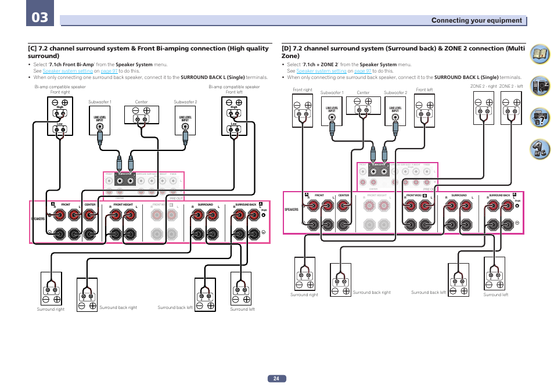Click 'Surround back left' label in diagram C
This screenshot has width=554, height=392.
click(175, 308)
